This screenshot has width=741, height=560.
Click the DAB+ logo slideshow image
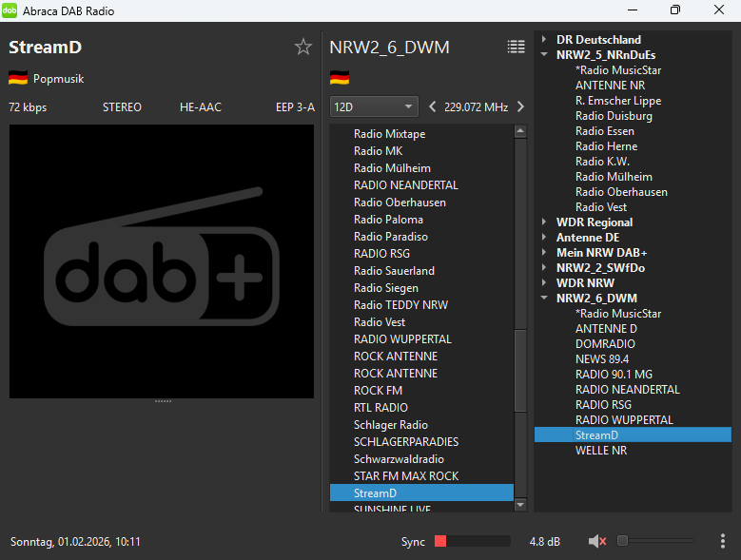(x=162, y=261)
